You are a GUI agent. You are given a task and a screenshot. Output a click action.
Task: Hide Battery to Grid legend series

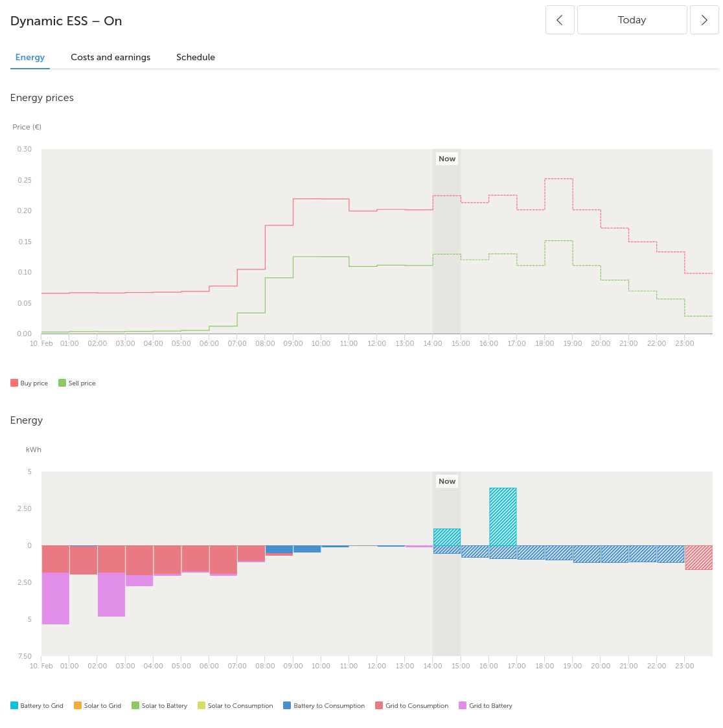tap(37, 706)
